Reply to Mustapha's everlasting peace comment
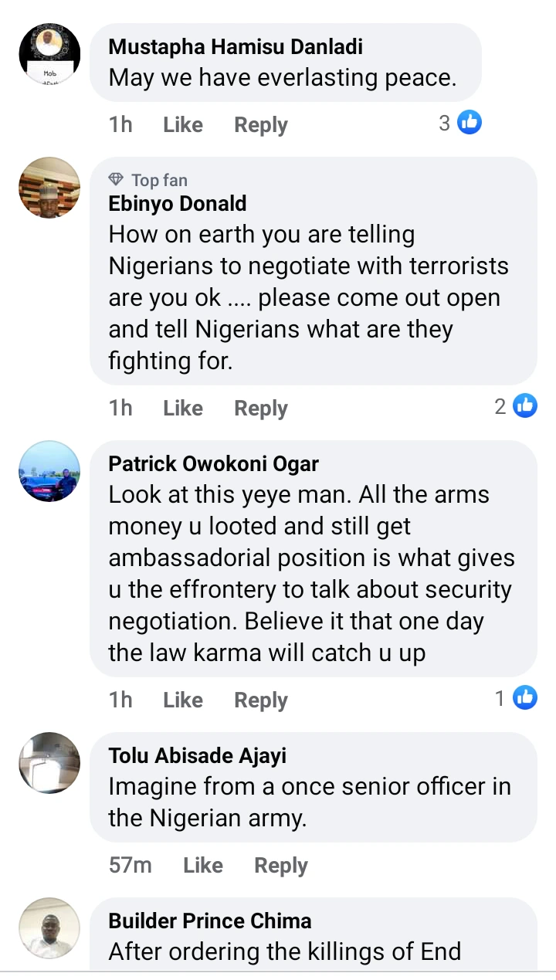556x980 pixels. tap(261, 124)
